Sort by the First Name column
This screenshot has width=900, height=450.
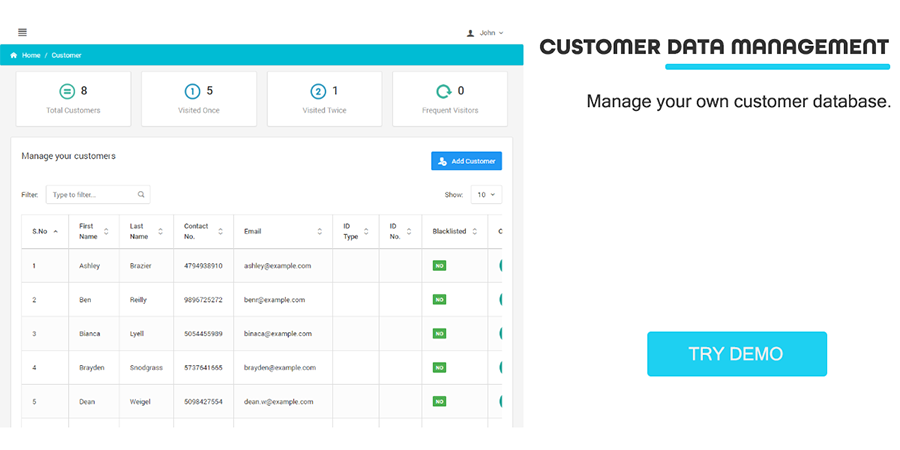[93, 231]
